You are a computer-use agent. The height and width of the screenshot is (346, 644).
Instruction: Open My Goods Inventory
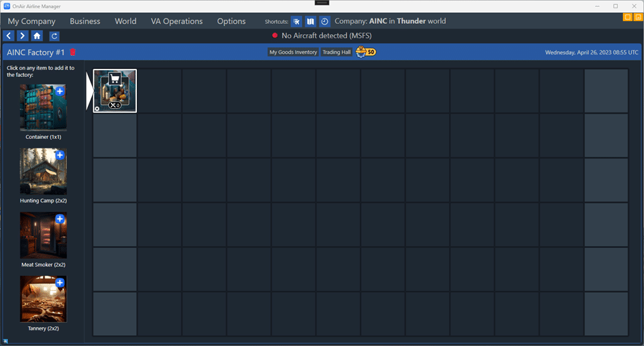click(x=293, y=52)
